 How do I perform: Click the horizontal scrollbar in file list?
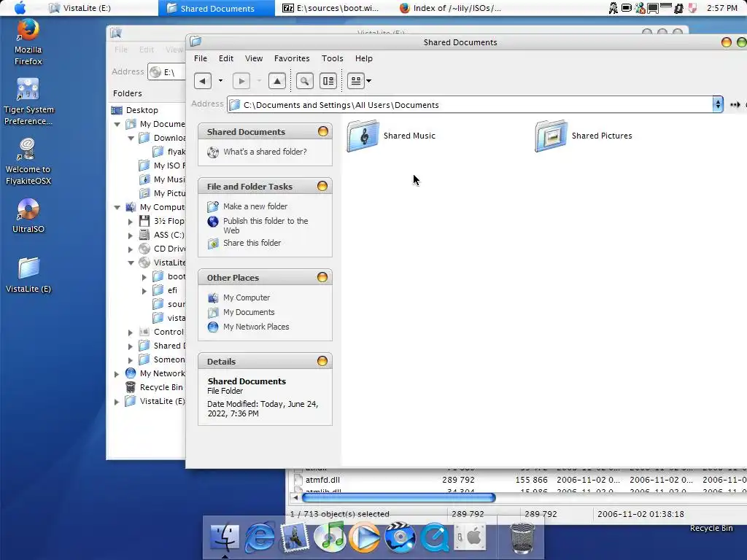click(x=399, y=497)
